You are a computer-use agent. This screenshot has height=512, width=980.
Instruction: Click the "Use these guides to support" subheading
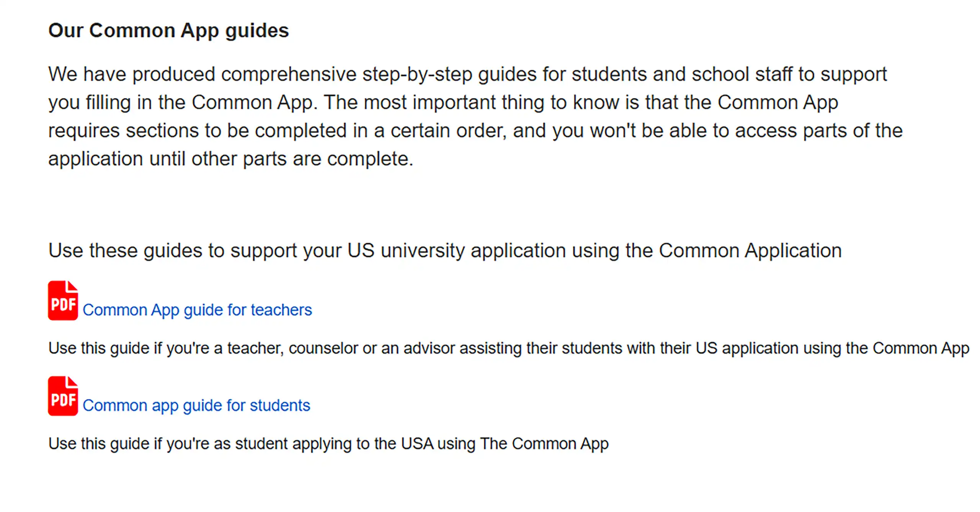[x=445, y=251]
